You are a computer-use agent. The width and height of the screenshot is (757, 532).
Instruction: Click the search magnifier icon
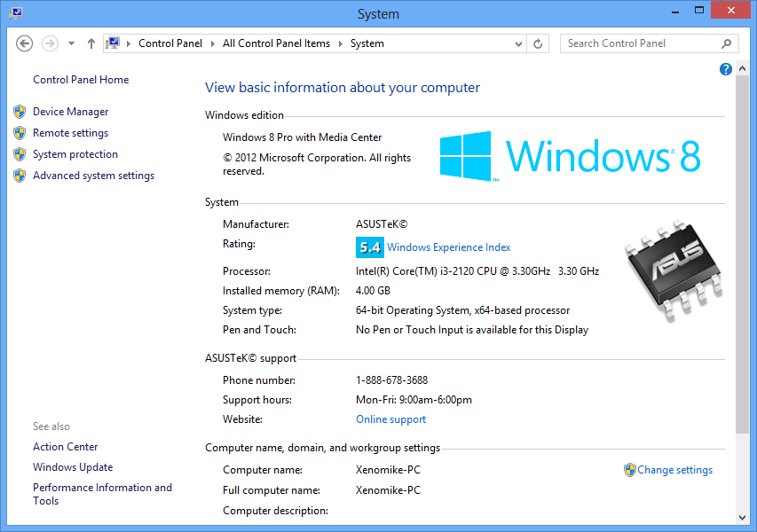[x=726, y=44]
